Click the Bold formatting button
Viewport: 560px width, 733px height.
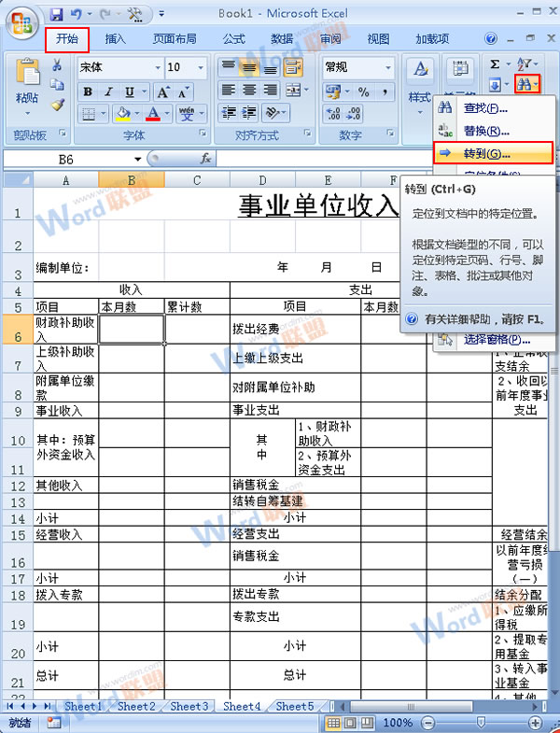point(87,92)
